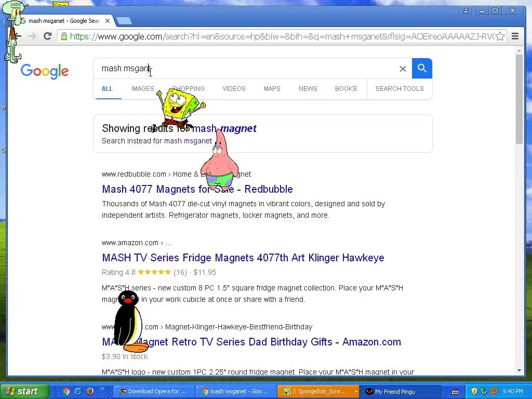This screenshot has height=399, width=532.
Task: Click the scrollbar down arrow
Action: coord(519,370)
